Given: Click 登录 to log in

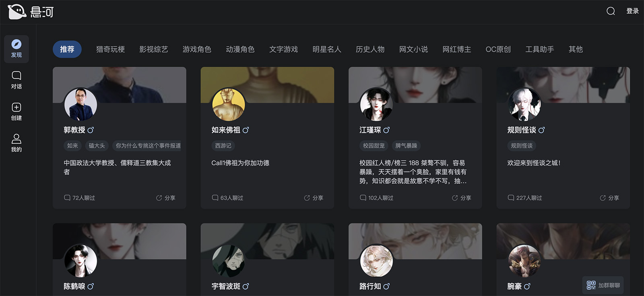Looking at the screenshot, I should point(632,11).
